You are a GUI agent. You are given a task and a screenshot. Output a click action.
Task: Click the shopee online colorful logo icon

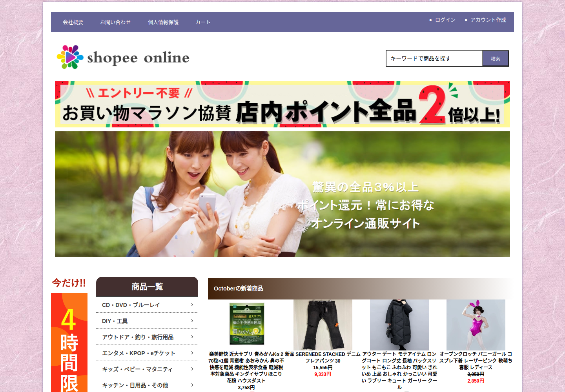70,57
